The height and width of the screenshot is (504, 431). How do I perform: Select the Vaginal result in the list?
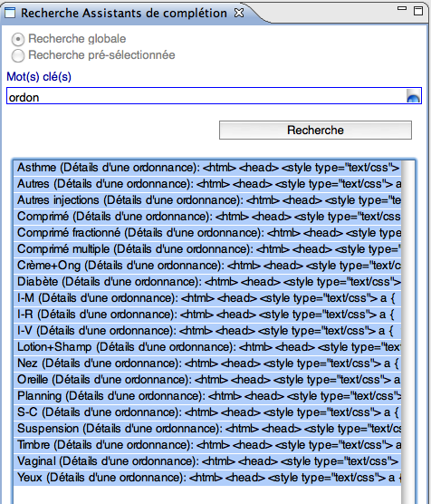pos(207,460)
